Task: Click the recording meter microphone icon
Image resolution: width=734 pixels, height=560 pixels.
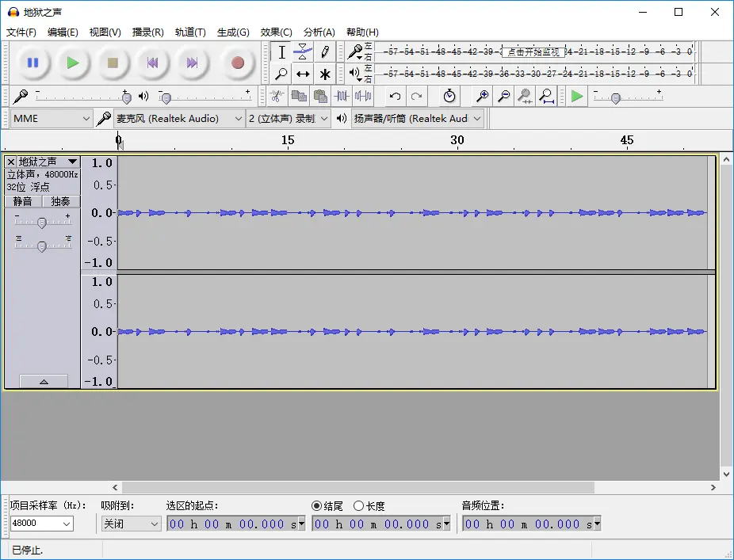Action: pyautogui.click(x=355, y=51)
